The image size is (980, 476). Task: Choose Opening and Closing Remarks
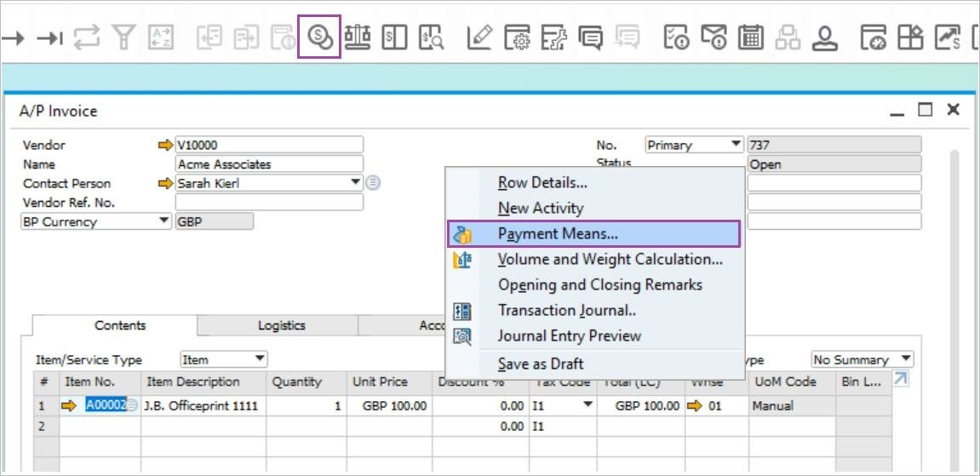pyautogui.click(x=600, y=285)
